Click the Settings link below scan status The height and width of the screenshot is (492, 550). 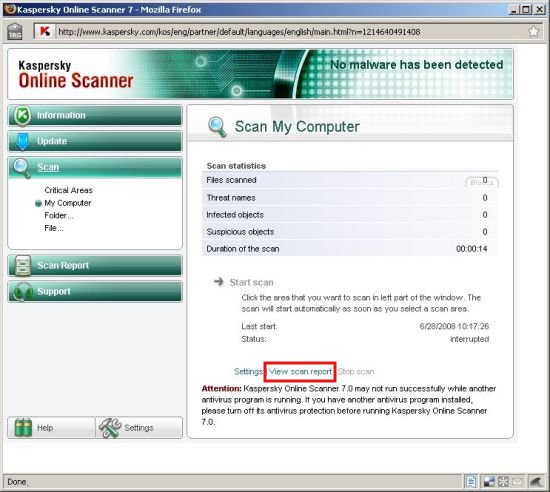point(248,371)
